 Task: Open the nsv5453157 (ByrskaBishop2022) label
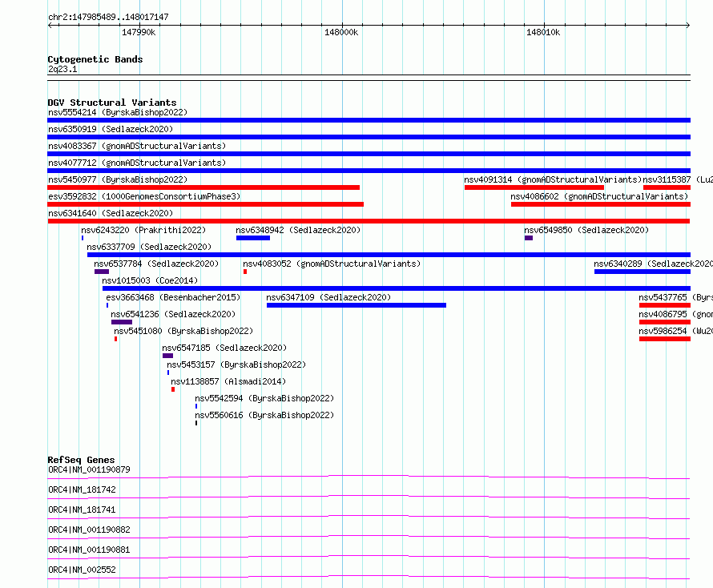(x=236, y=364)
